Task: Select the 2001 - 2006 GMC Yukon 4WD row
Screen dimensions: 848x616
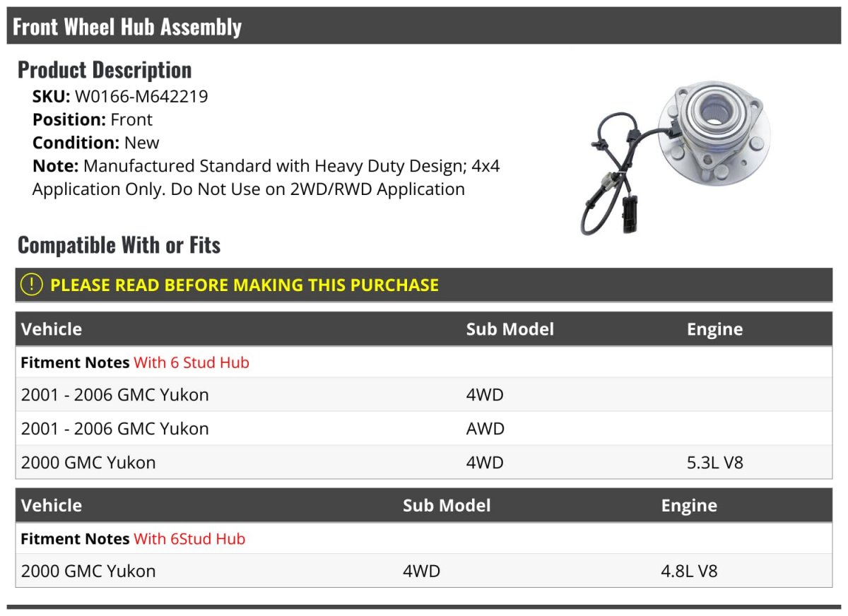Action: coord(115,395)
